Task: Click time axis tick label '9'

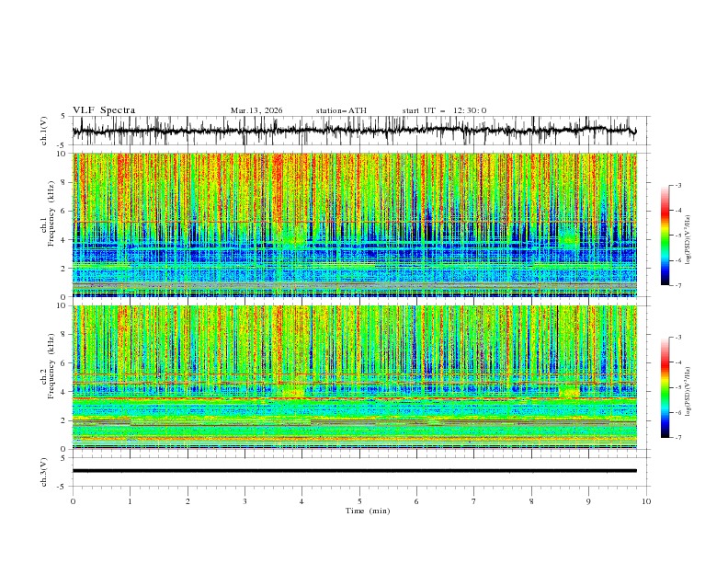Action: 588,501
